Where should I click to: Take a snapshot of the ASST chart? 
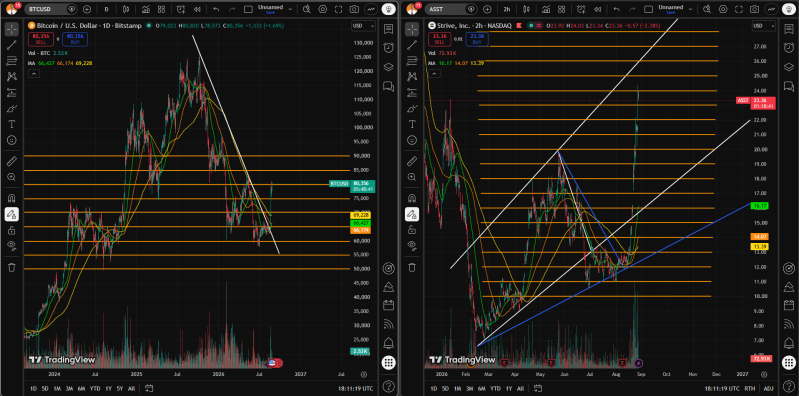coord(754,9)
